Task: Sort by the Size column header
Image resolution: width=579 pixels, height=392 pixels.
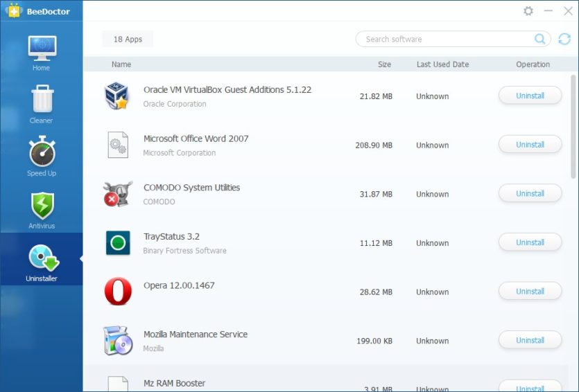Action: pos(384,64)
